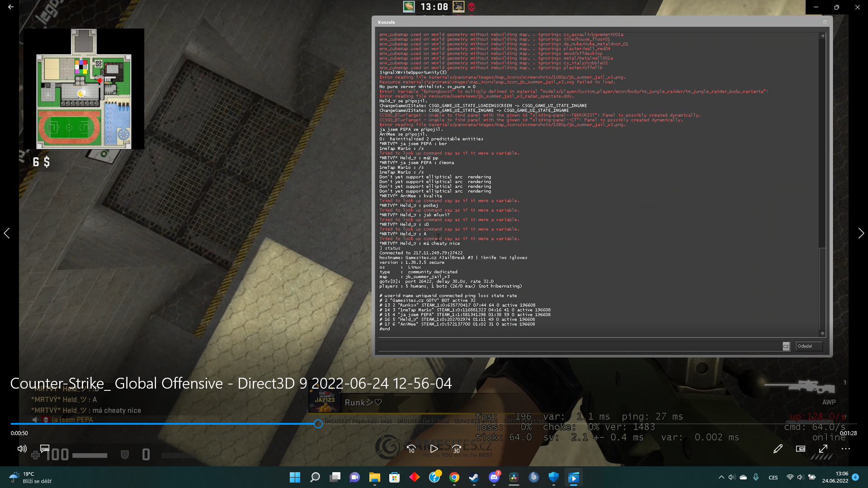868x488 pixels.
Task: Open the Windows Start menu
Action: [295, 477]
